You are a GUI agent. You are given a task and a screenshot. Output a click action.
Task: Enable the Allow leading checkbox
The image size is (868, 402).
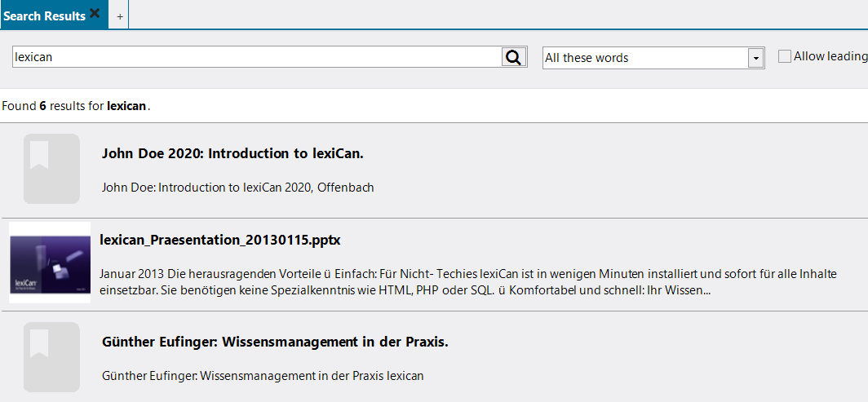785,56
